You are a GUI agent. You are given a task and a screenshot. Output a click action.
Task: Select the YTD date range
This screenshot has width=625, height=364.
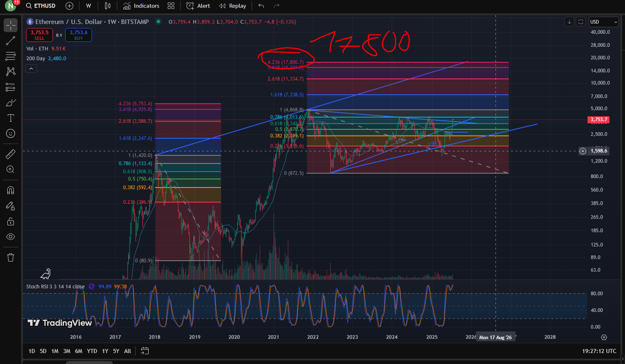(x=92, y=351)
